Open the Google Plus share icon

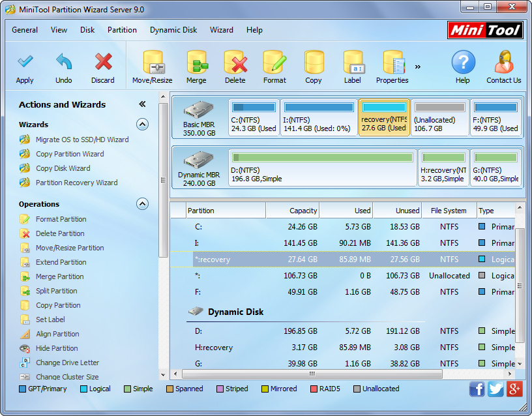pyautogui.click(x=514, y=389)
